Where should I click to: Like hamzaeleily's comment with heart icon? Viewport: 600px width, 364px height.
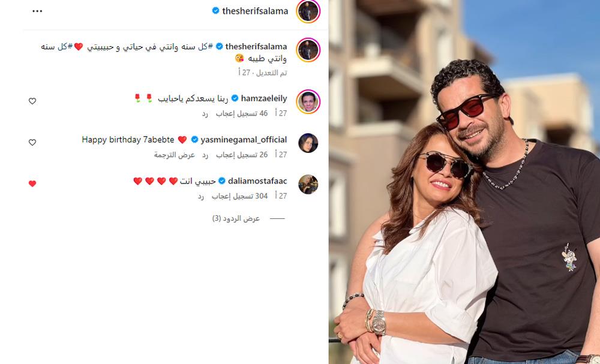pos(32,101)
